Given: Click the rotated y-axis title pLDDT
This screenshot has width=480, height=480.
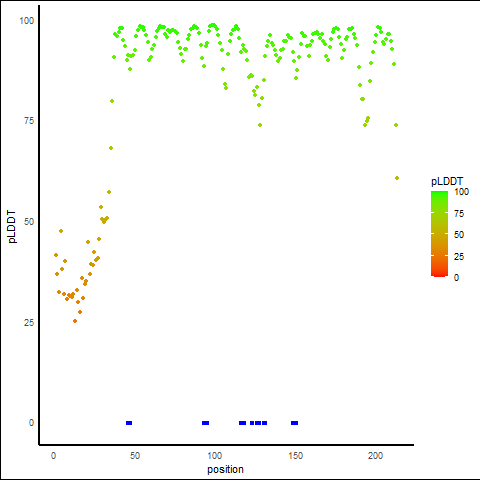Looking at the screenshot, I should coord(12,227).
